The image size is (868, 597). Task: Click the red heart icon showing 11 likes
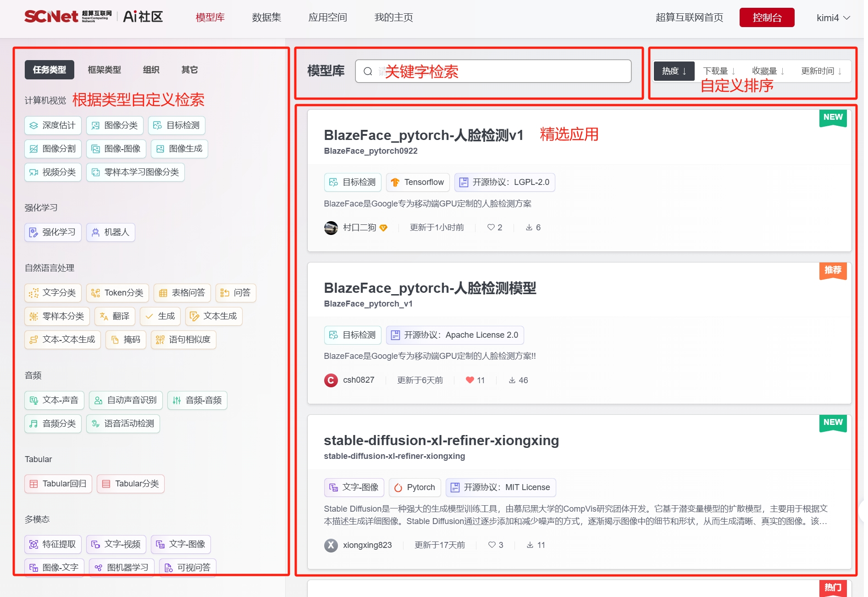[470, 380]
